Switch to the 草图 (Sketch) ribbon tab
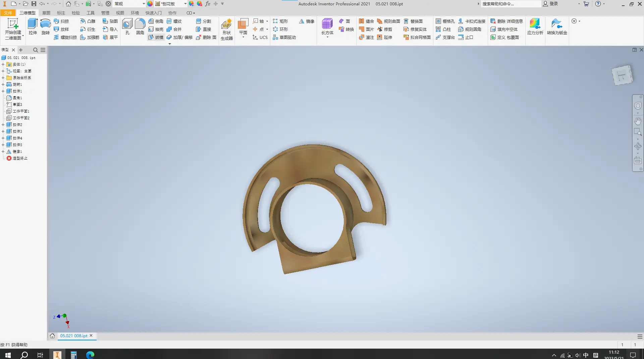Image resolution: width=644 pixels, height=359 pixels. point(46,13)
